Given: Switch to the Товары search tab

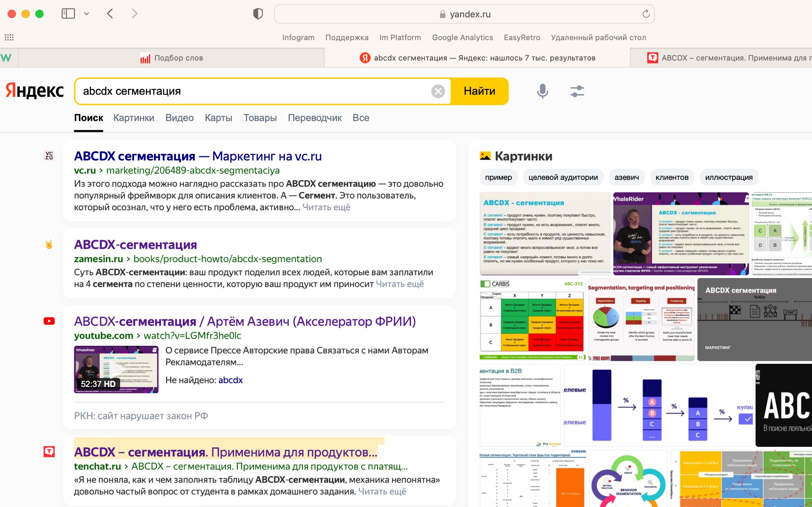Looking at the screenshot, I should tap(260, 118).
